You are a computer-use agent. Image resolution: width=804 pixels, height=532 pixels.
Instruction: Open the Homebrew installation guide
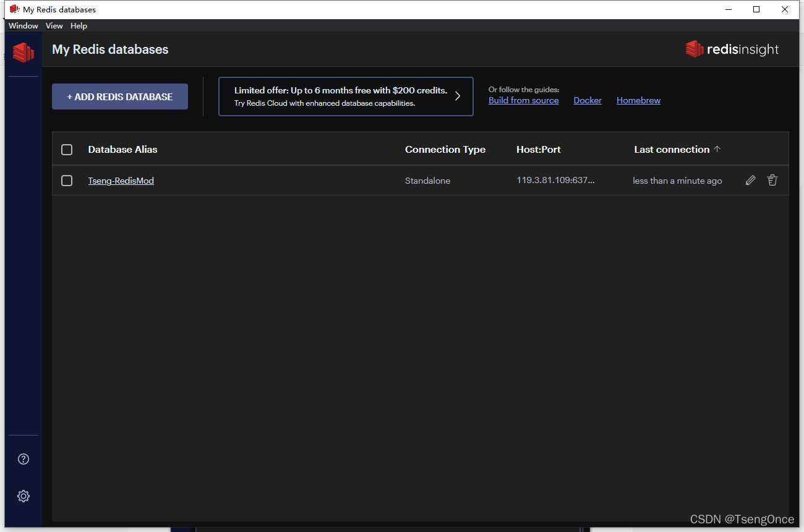coord(638,100)
